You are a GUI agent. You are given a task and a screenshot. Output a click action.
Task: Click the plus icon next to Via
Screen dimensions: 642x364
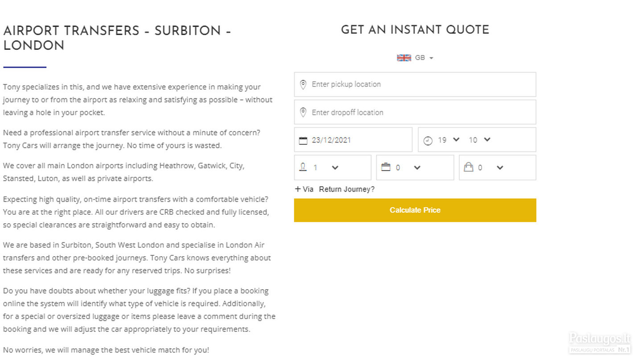point(298,189)
